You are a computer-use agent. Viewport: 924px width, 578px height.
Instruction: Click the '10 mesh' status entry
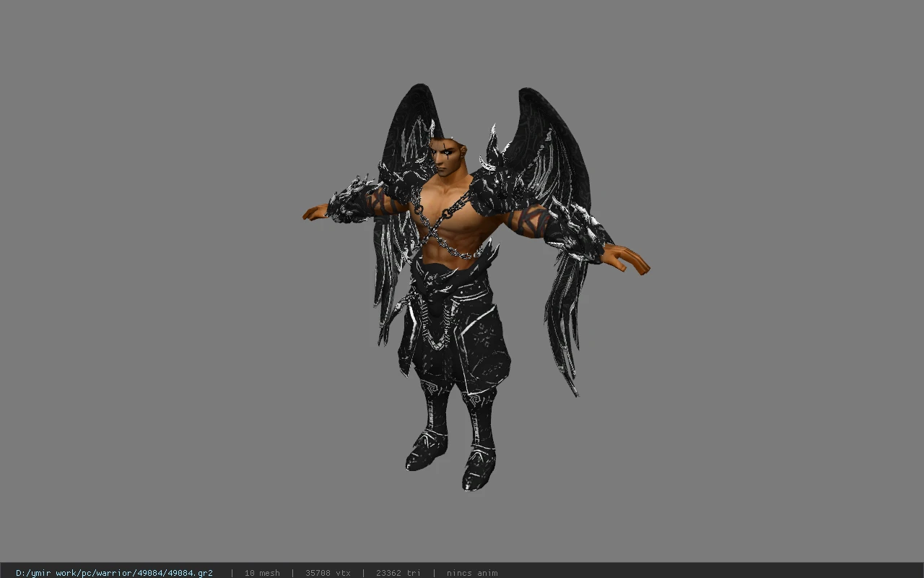click(262, 573)
